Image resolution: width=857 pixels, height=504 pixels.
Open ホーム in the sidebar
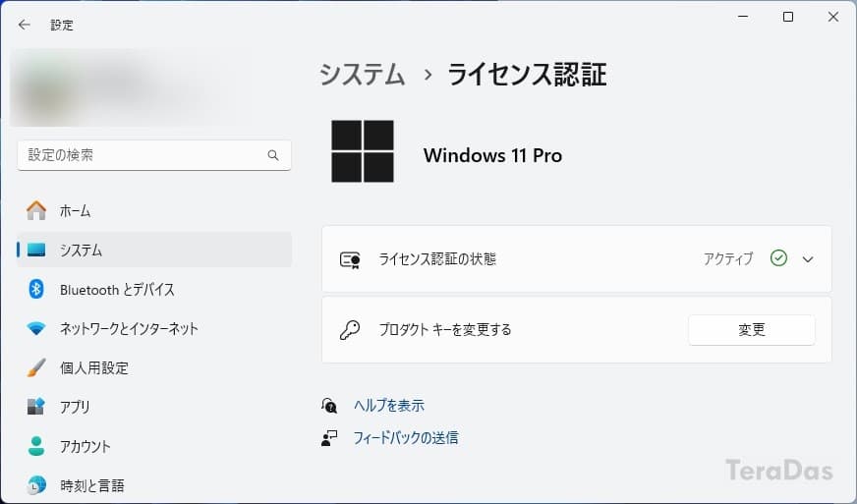pyautogui.click(x=154, y=210)
